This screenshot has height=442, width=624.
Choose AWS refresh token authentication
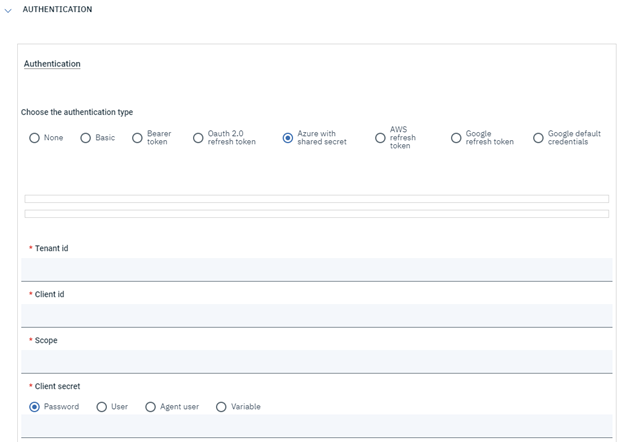tap(380, 138)
